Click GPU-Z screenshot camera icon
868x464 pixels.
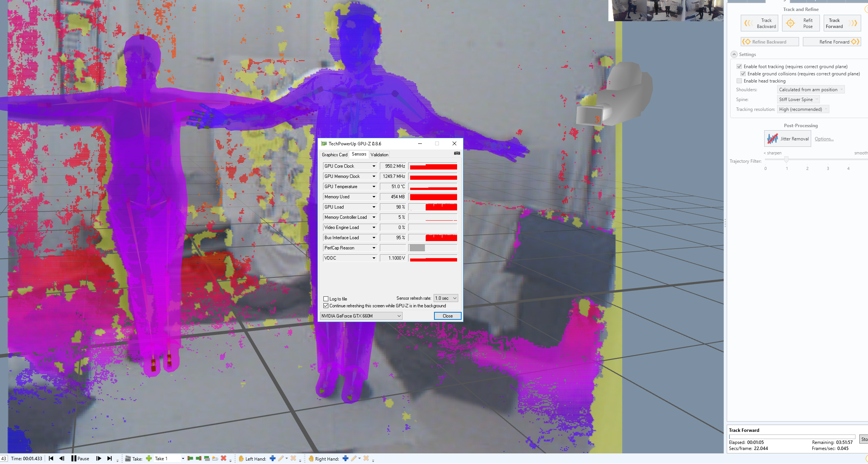click(x=457, y=153)
